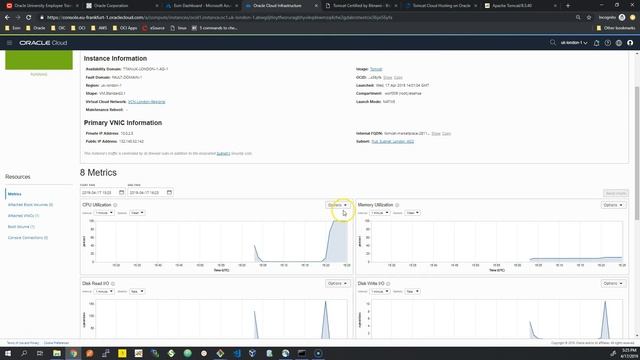Open the OCI Apps bookmark folder
640x360 pixels.
[x=125, y=28]
